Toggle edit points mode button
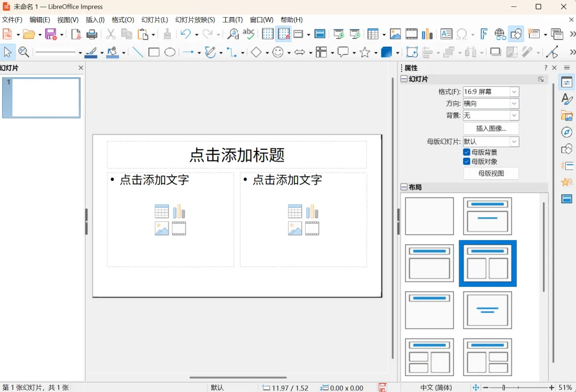576x392 pixels. pyautogui.click(x=552, y=52)
